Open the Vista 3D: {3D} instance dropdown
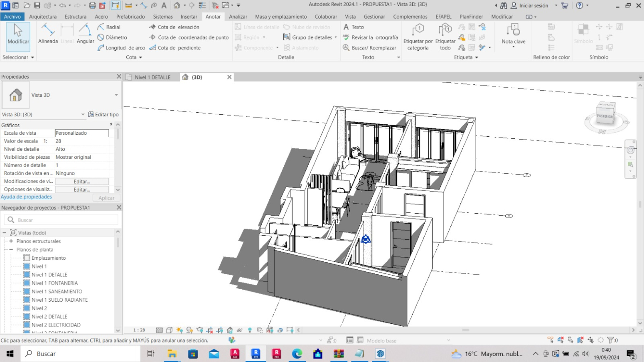The height and width of the screenshot is (362, 644). pos(83,114)
